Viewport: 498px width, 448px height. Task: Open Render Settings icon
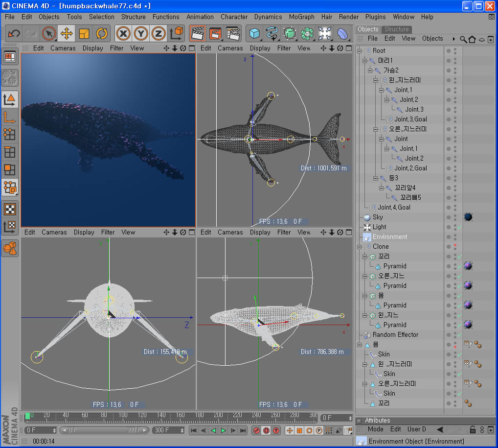pyautogui.click(x=233, y=33)
